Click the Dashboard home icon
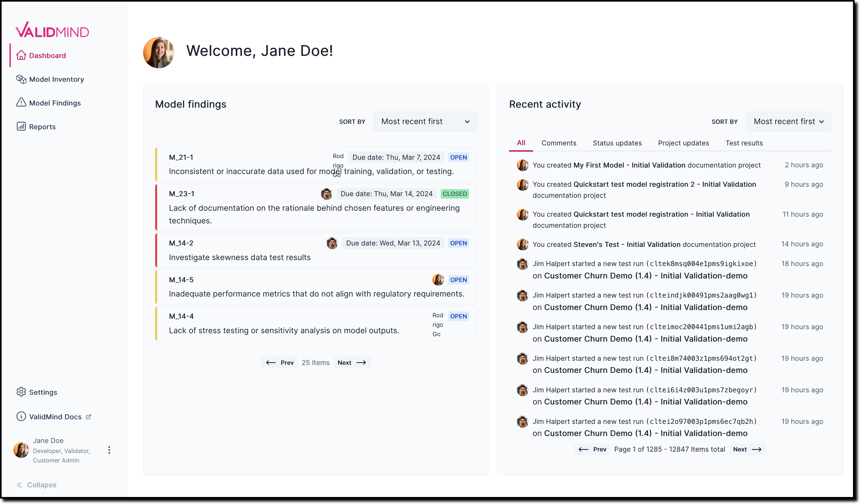The image size is (860, 504). (21, 55)
